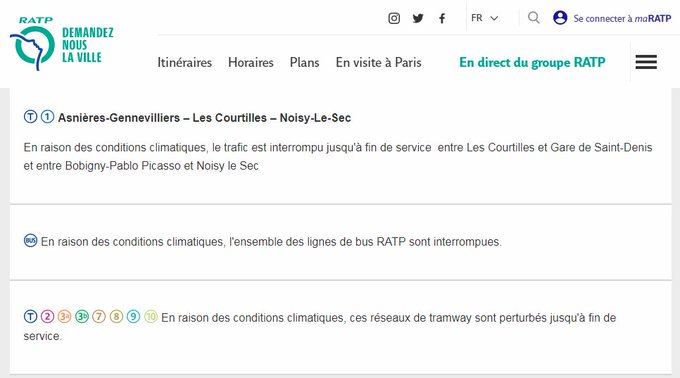680x378 pixels.
Task: Click text about bus RATP lines interrompues
Action: coord(271,242)
